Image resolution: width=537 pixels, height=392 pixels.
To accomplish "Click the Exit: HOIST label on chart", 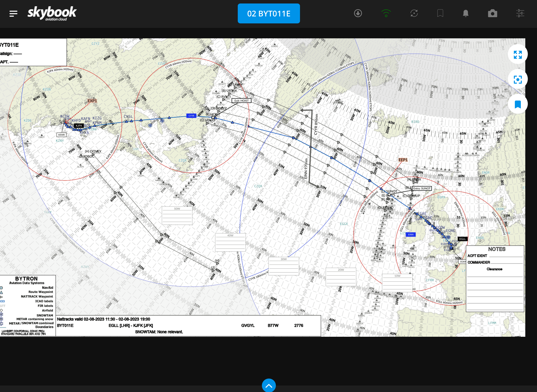I will click(241, 101).
